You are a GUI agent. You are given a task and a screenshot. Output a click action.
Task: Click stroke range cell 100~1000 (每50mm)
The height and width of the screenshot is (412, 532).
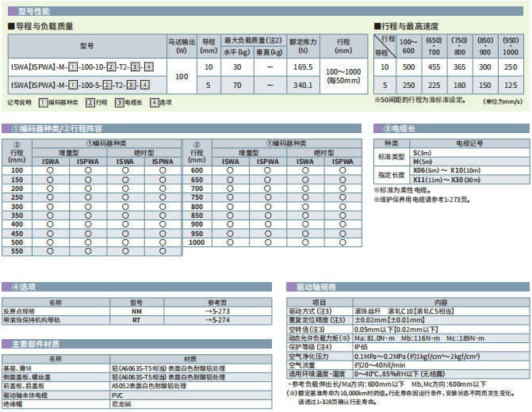(x=343, y=76)
